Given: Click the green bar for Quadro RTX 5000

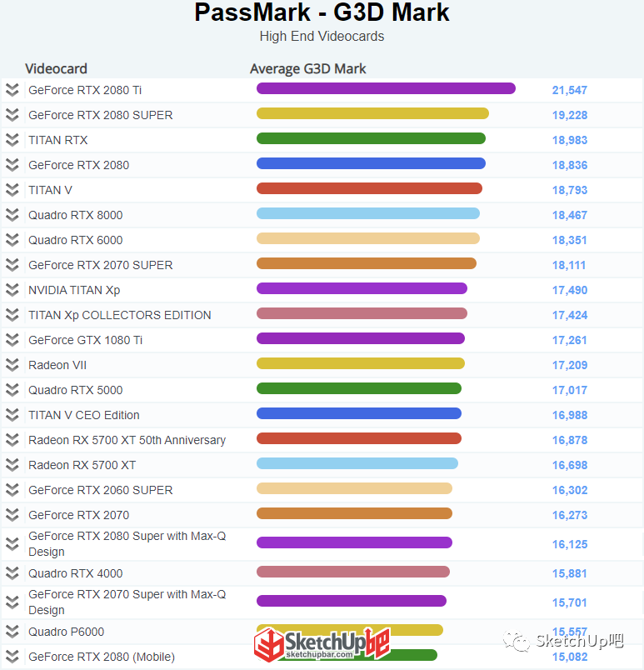Looking at the screenshot, I should (x=359, y=388).
